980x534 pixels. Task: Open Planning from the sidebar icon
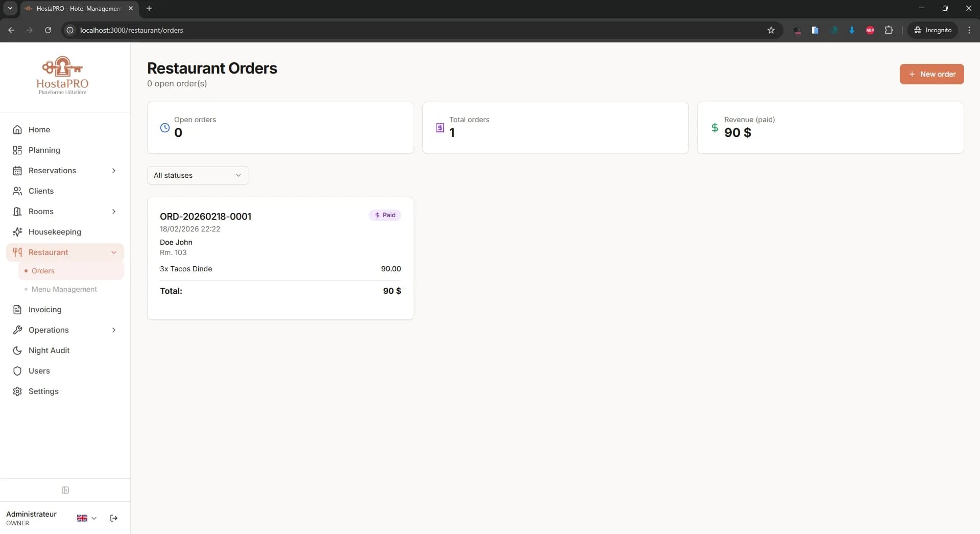pyautogui.click(x=17, y=150)
